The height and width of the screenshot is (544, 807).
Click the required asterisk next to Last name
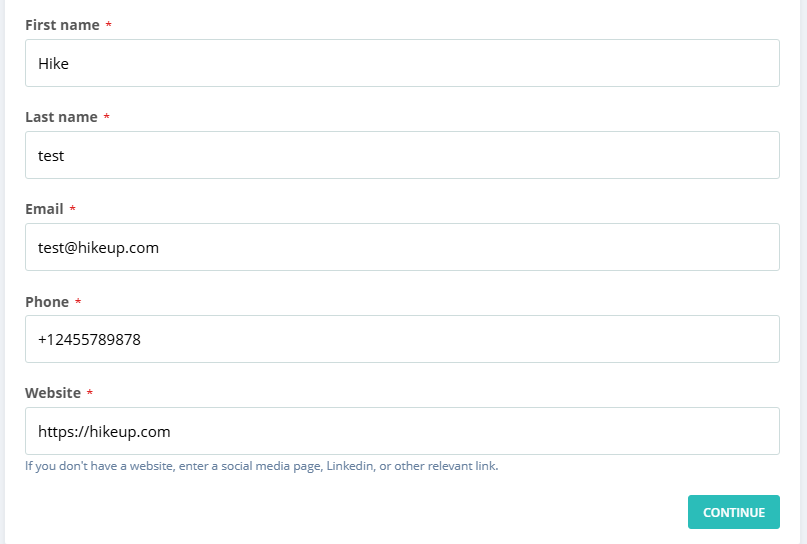(x=107, y=117)
